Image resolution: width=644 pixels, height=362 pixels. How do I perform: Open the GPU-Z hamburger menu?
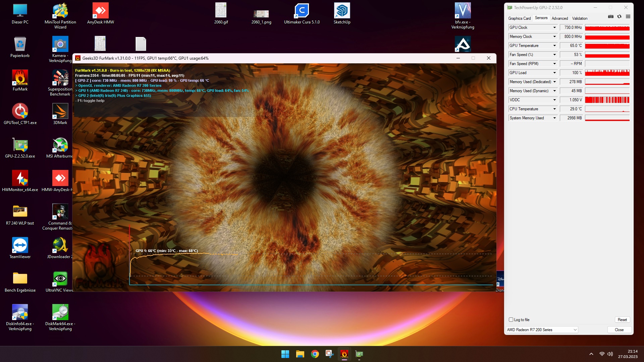point(628,16)
